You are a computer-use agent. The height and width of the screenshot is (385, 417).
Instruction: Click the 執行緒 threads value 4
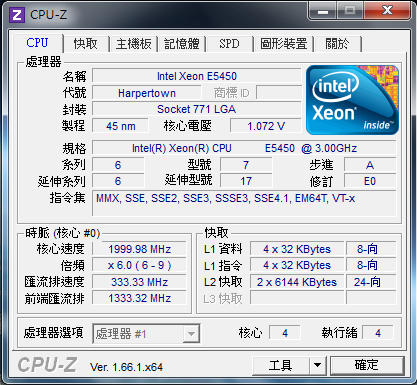(x=378, y=333)
